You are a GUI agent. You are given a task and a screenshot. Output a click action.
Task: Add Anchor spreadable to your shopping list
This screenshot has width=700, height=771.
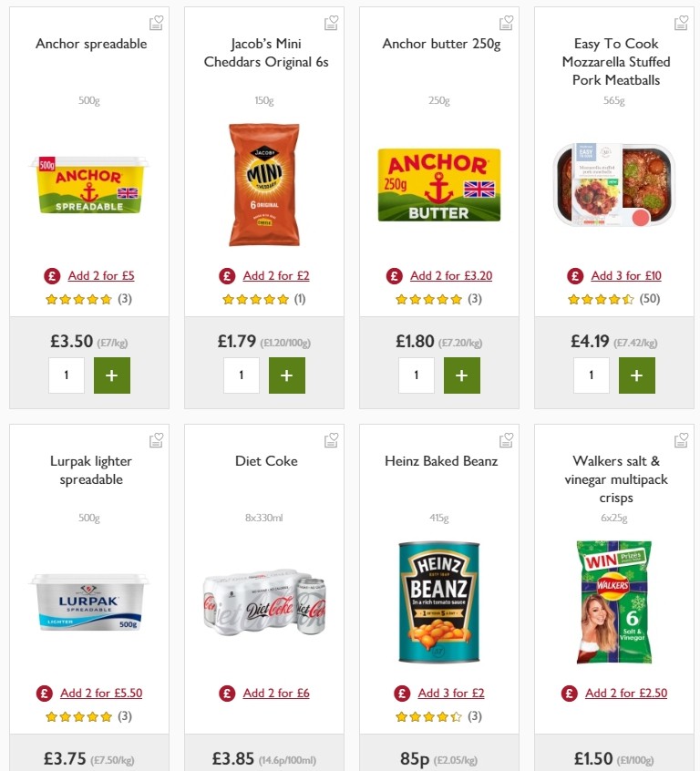click(156, 23)
